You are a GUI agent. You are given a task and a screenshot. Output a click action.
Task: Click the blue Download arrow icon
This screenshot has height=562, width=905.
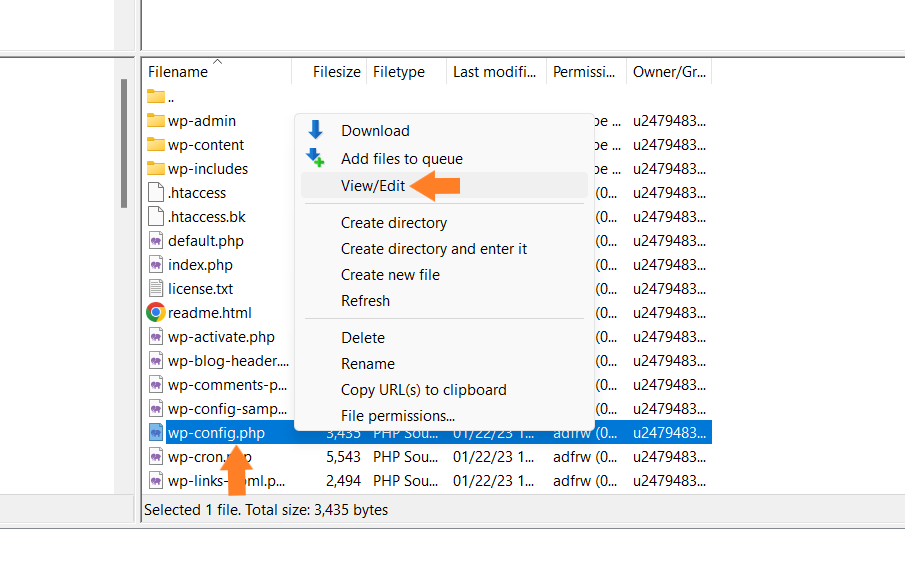[315, 130]
